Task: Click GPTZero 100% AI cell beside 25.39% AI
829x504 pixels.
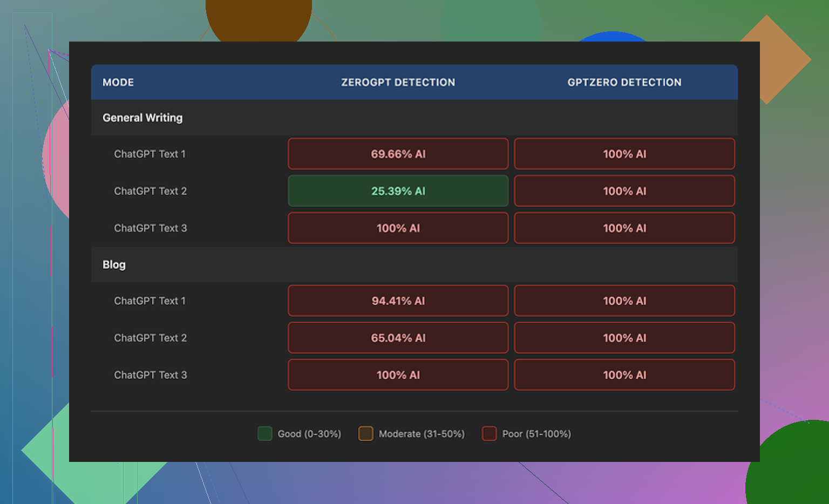Action: [624, 191]
